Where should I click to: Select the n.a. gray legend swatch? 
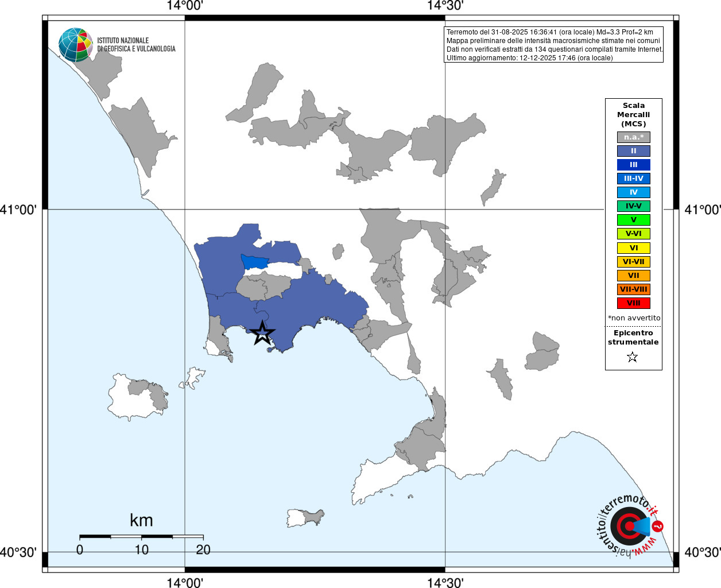pyautogui.click(x=633, y=137)
